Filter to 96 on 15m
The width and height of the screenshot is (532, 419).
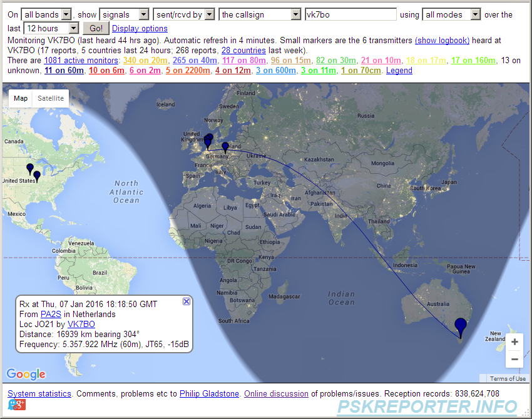[x=291, y=60]
